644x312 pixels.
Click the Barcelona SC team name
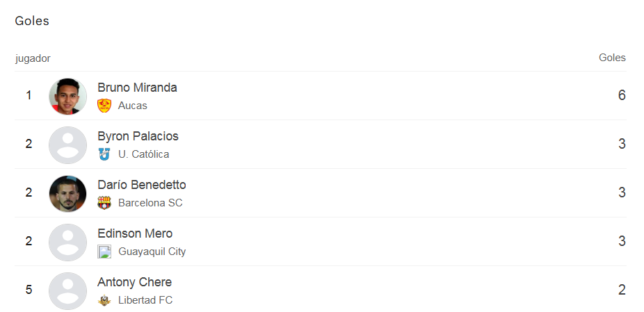pyautogui.click(x=150, y=203)
